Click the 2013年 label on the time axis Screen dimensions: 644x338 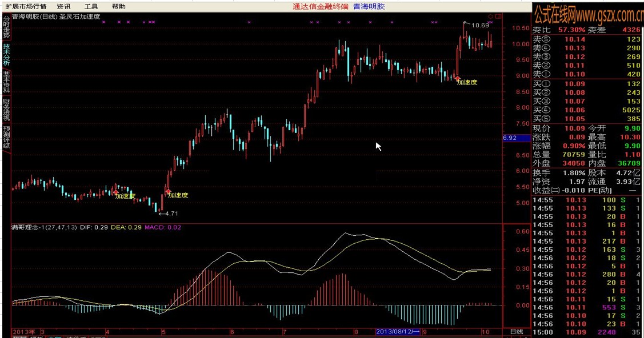(24, 332)
